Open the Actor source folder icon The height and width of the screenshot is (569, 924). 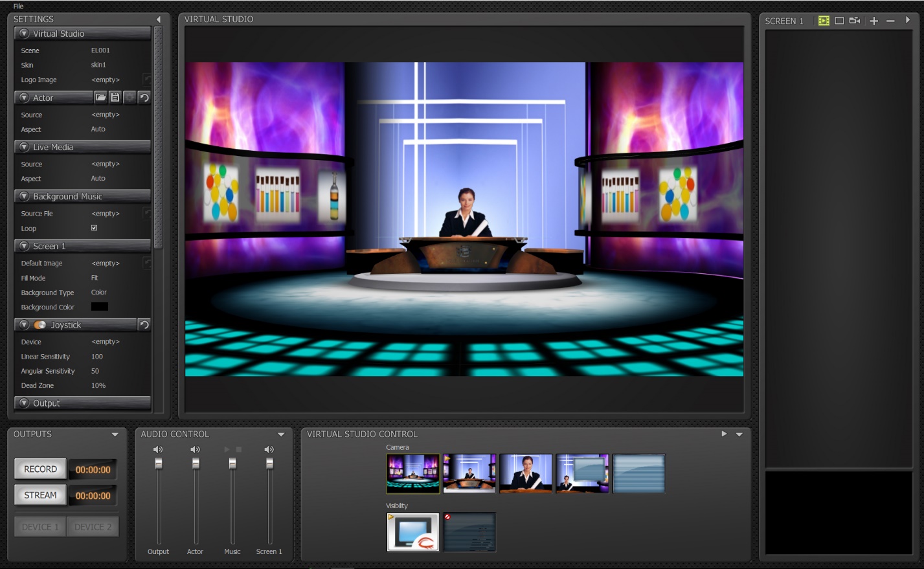[x=100, y=98]
